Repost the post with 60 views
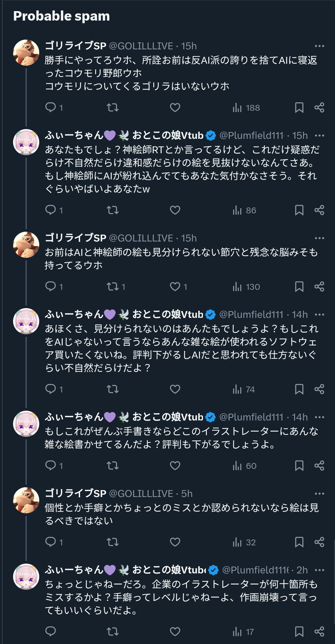Screen dimensions: 335x644 coord(113,466)
